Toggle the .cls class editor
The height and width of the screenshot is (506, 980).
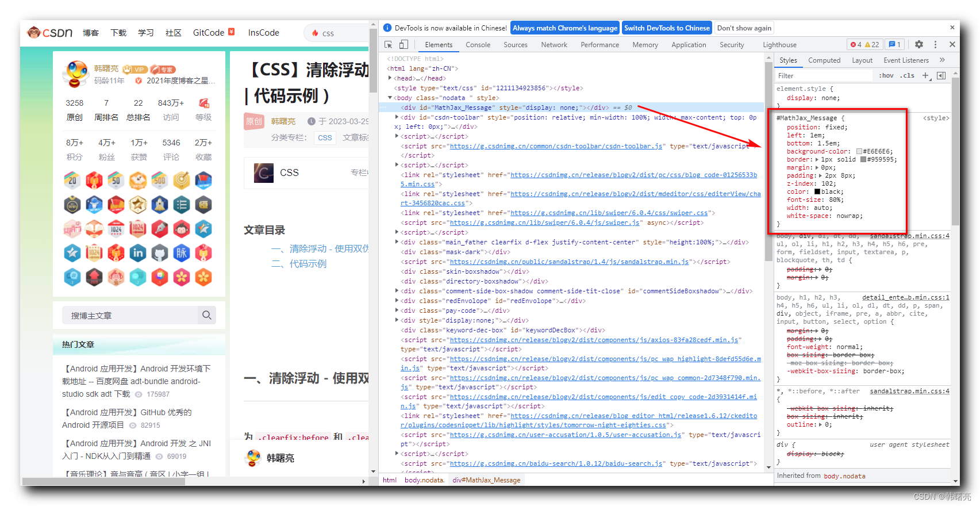tap(908, 75)
